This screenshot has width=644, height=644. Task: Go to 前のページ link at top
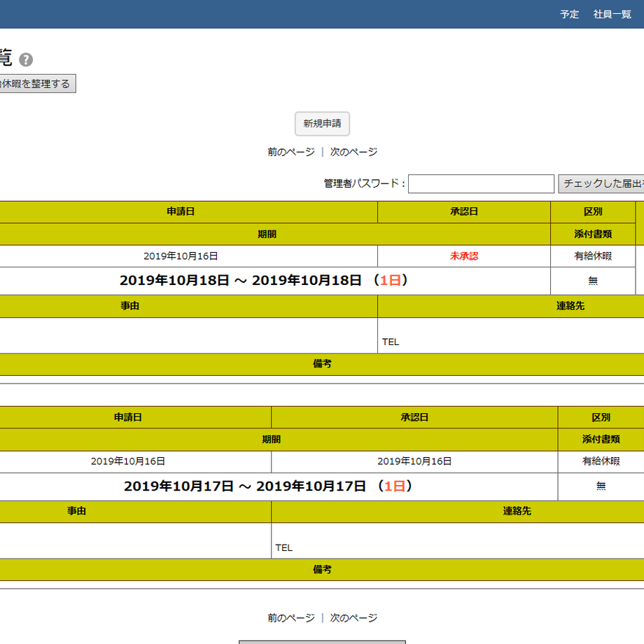point(291,152)
